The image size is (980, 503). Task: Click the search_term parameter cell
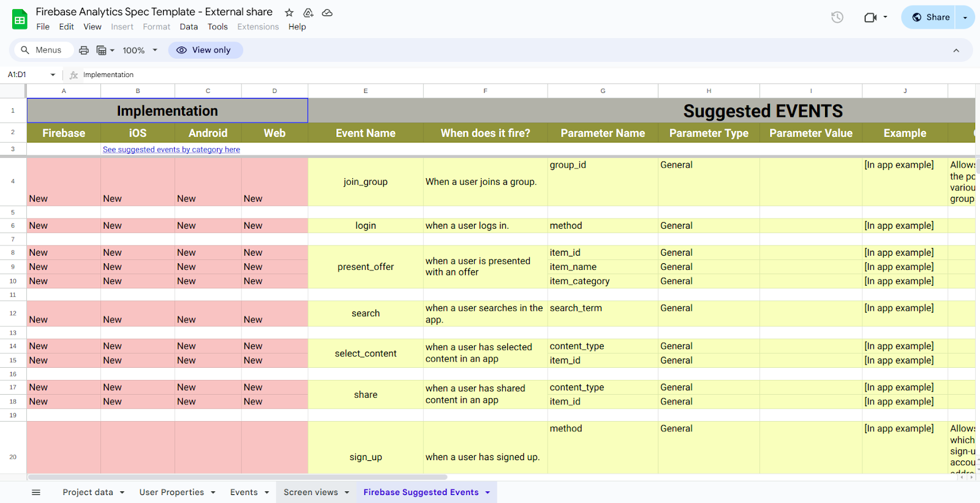(603, 313)
